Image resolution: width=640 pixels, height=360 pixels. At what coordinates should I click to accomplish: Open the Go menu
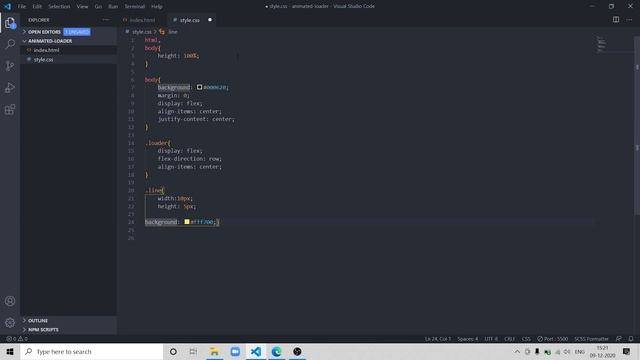point(98,6)
